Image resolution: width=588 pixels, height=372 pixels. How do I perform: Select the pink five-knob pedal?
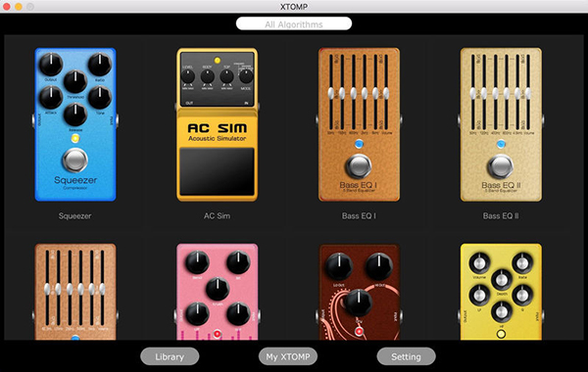click(218, 292)
